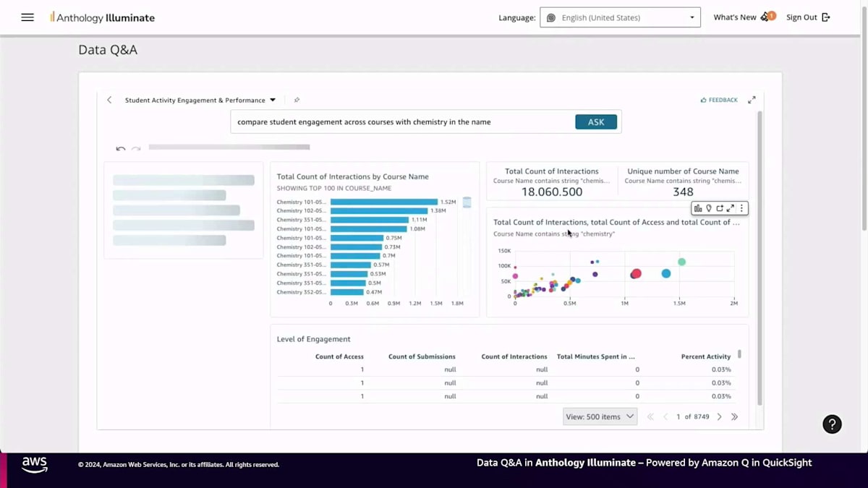868x488 pixels.
Task: Click the page number field
Action: click(678, 417)
